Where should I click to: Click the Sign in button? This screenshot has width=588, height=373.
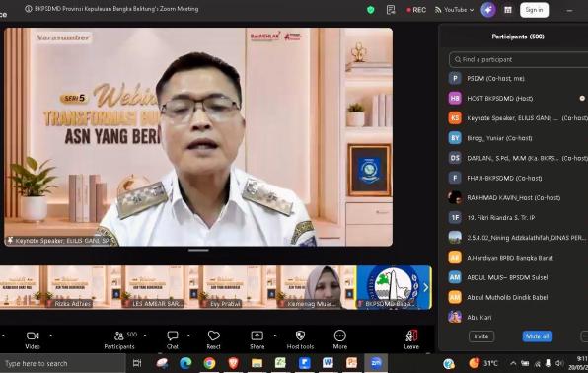click(x=534, y=10)
